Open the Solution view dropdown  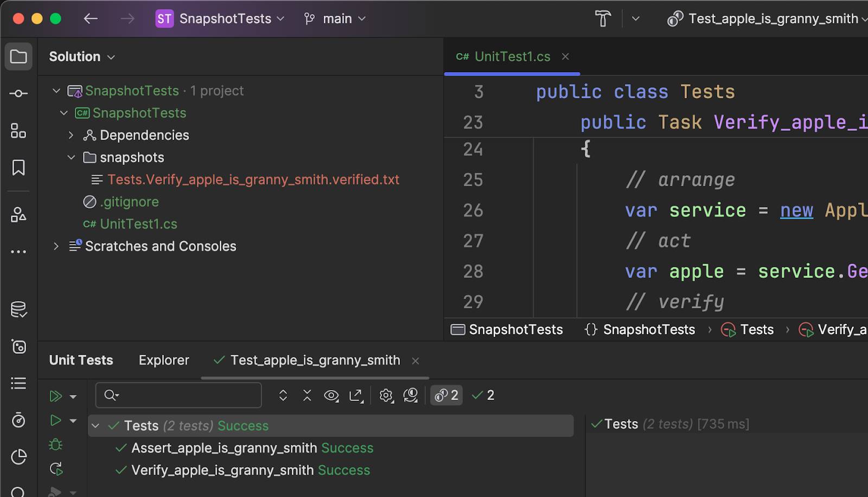(x=82, y=57)
